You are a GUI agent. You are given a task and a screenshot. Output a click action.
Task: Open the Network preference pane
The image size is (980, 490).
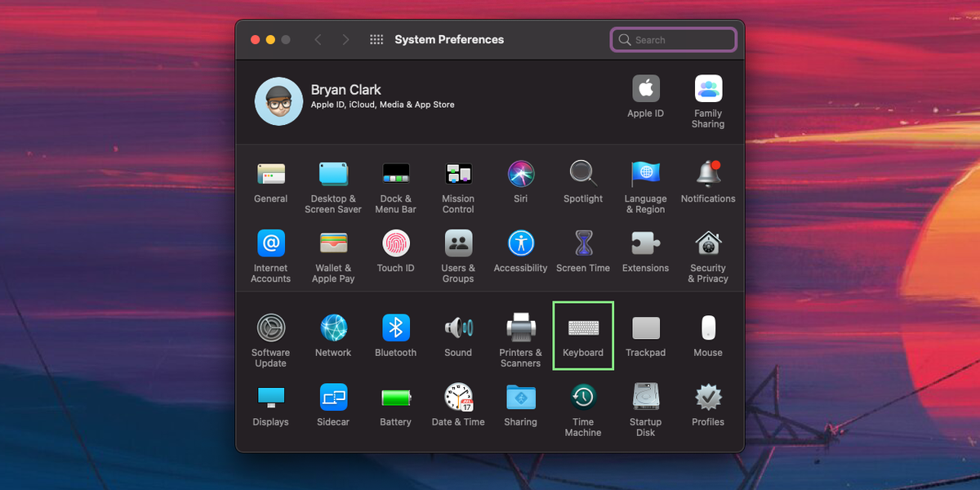pos(333,330)
